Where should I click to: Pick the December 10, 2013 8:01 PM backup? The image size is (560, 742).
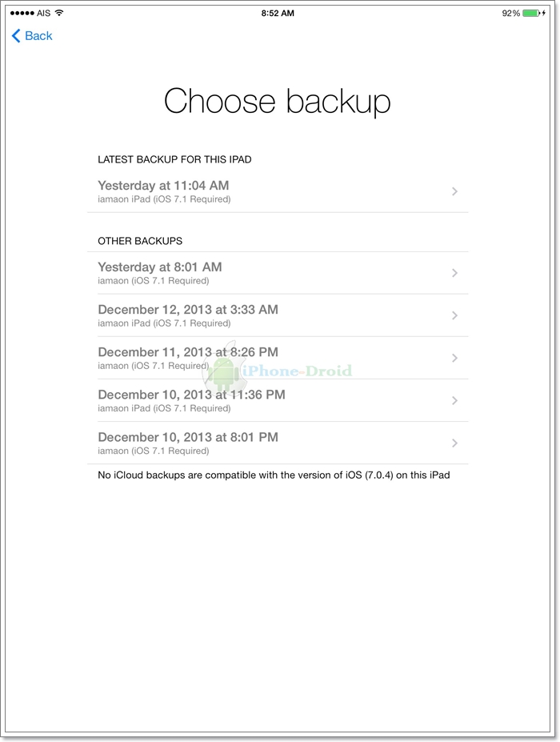[188, 443]
